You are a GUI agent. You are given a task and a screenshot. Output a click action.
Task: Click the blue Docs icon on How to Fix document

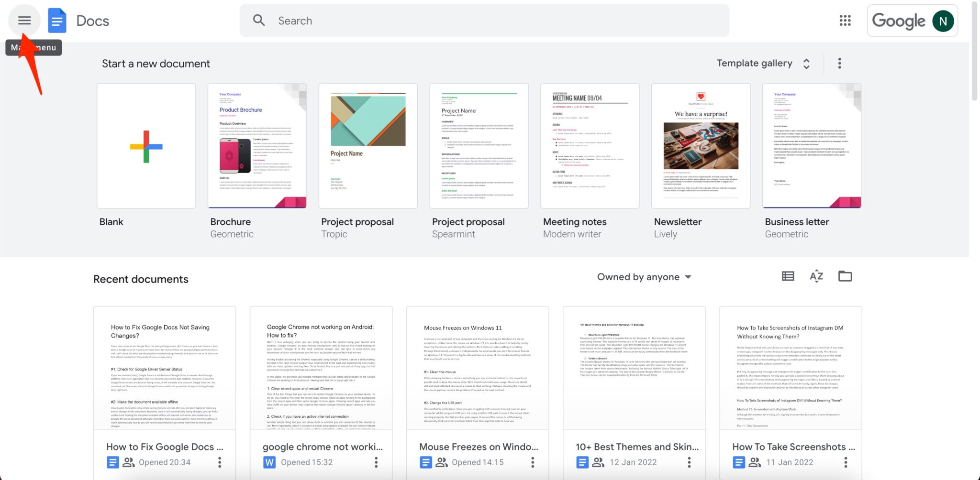point(112,462)
